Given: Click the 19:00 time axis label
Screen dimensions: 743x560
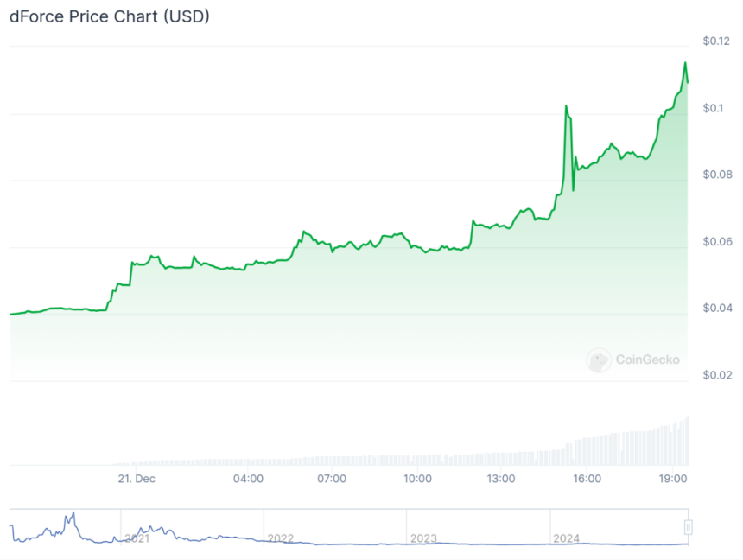Looking at the screenshot, I should (671, 478).
